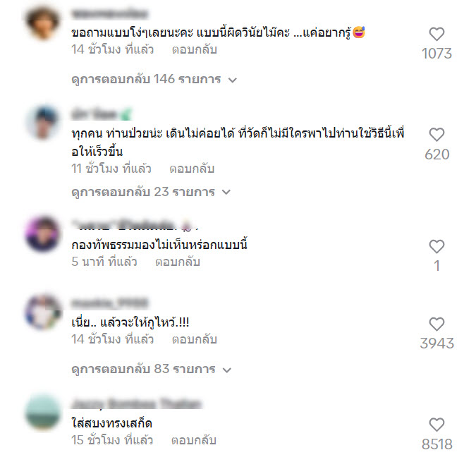Reply to the first comment posted 14 hours ago
This screenshot has width=476, height=462.
pos(195,49)
